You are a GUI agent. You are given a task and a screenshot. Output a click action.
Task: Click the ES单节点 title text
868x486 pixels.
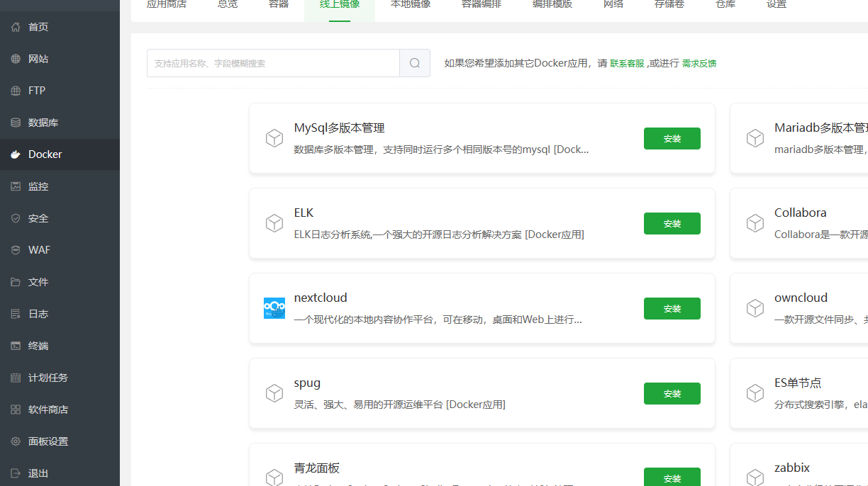pyautogui.click(x=798, y=383)
